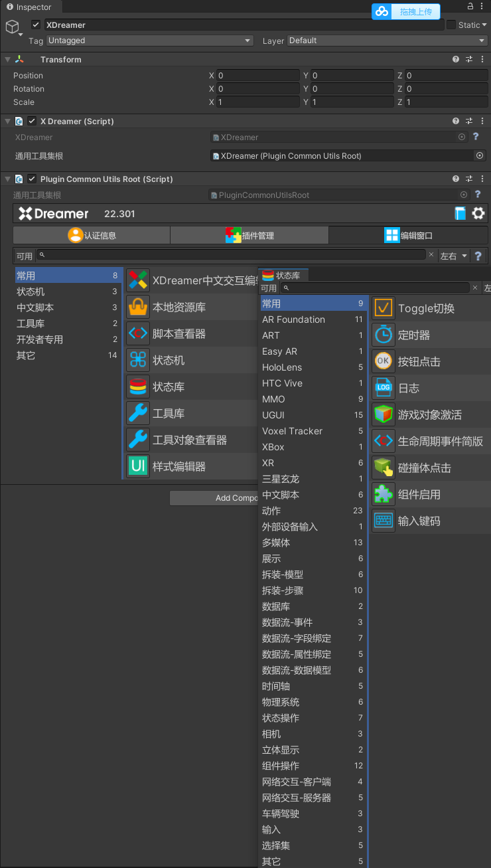Open XDreamer manual book icon

pyautogui.click(x=460, y=213)
